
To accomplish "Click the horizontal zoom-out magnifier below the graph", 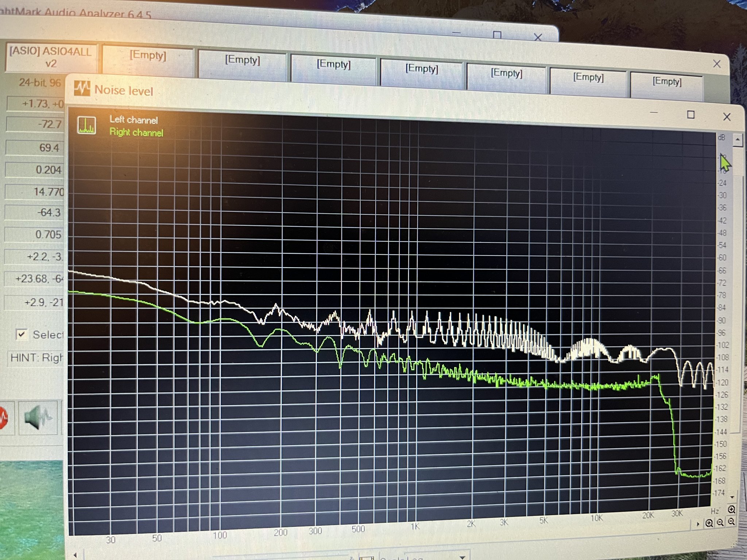I will (720, 522).
